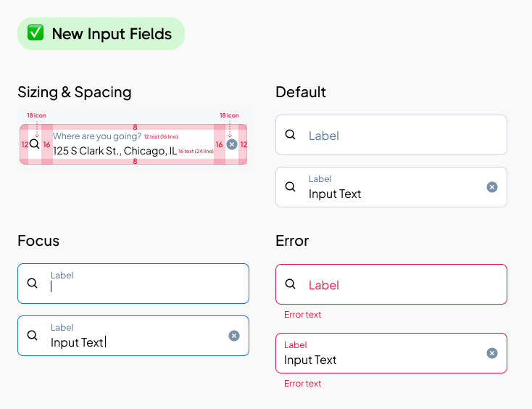Click the Sizing & Spacing heading
The image size is (532, 409).
click(75, 92)
